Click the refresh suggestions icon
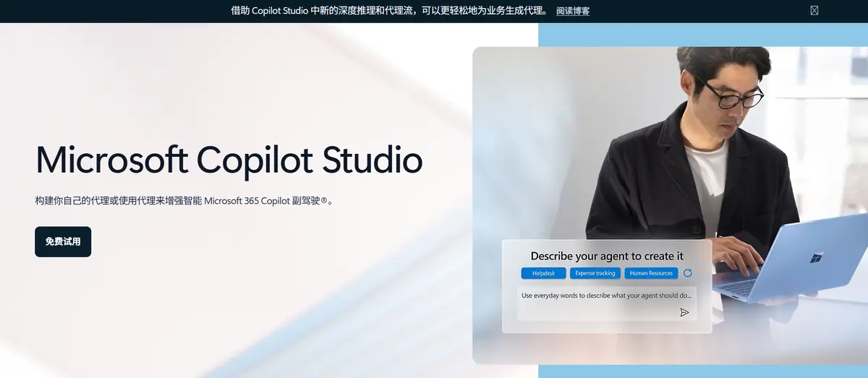868x378 pixels. (688, 273)
